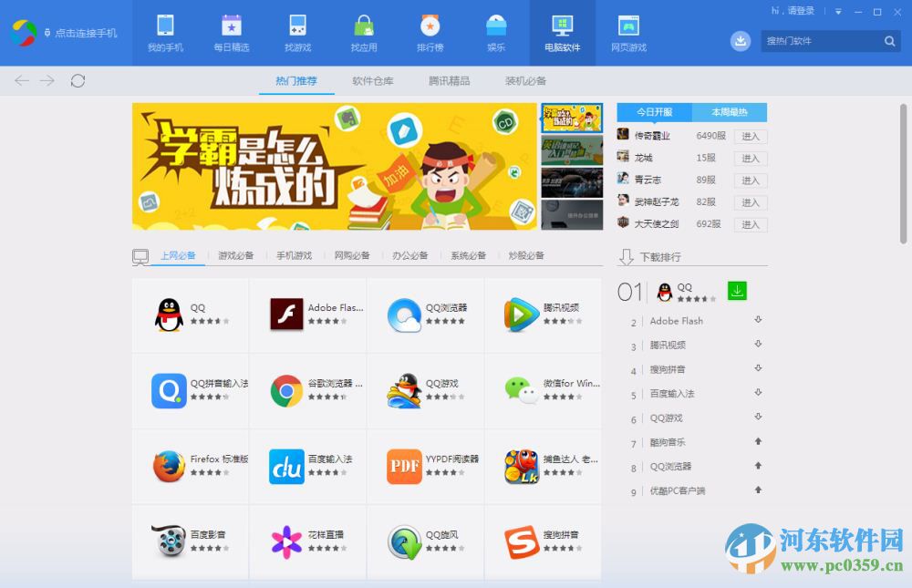Screen dimensions: 912x588
Task: Select the 办公必备 category filter
Action: (x=410, y=256)
